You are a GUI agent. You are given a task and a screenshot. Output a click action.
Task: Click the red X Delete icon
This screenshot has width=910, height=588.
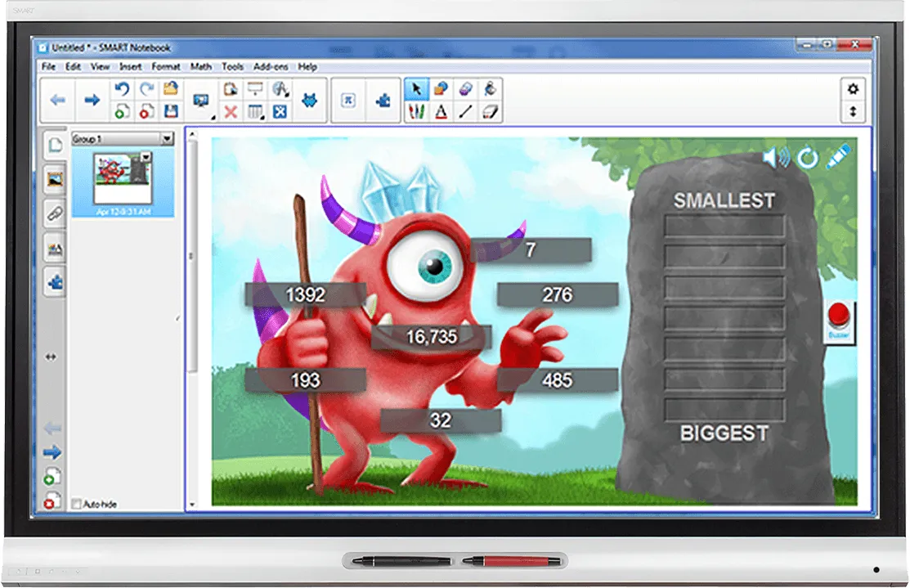[x=231, y=111]
